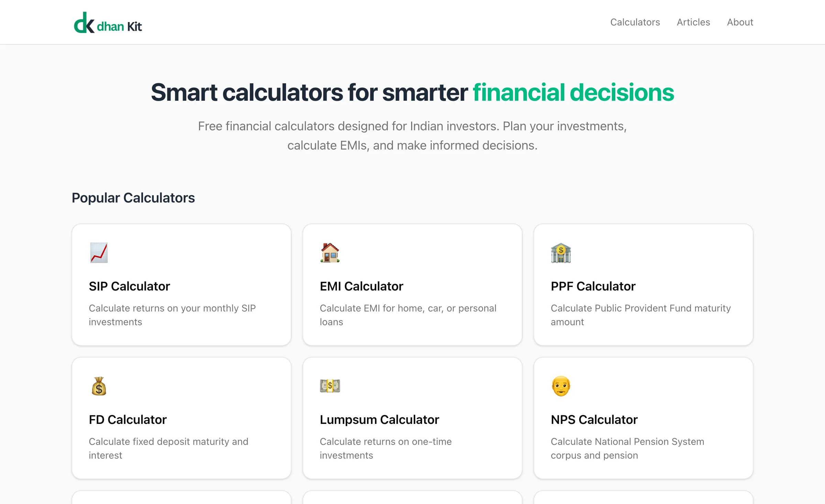Click the EMI loans description text
825x504 pixels.
click(x=408, y=315)
